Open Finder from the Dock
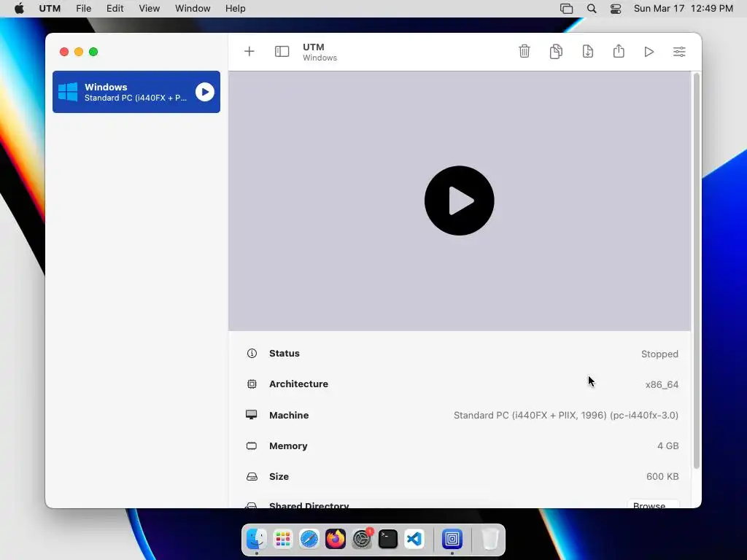The image size is (747, 560). click(x=257, y=539)
